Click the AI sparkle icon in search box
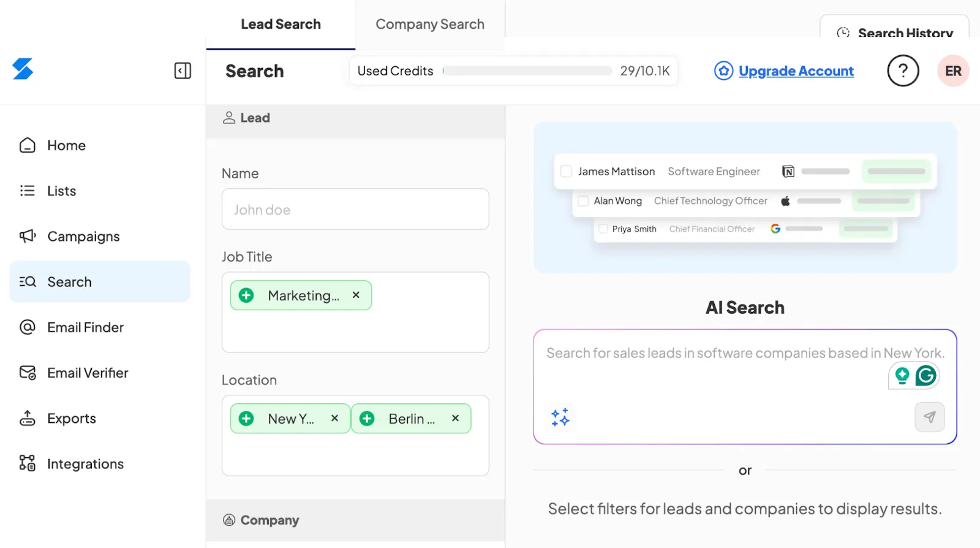Viewport: 980px width, 548px height. pos(560,417)
